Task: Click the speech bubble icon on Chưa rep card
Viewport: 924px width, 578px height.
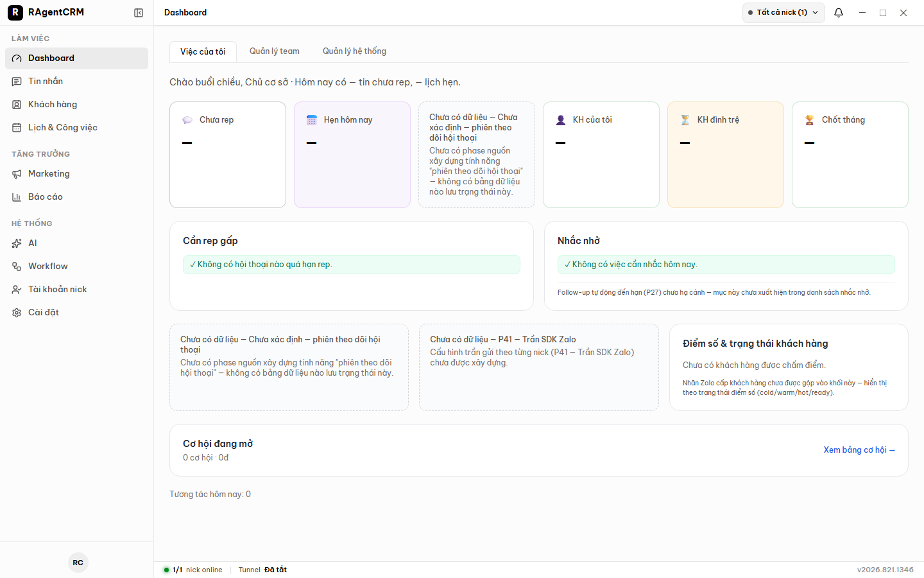Action: coord(187,120)
